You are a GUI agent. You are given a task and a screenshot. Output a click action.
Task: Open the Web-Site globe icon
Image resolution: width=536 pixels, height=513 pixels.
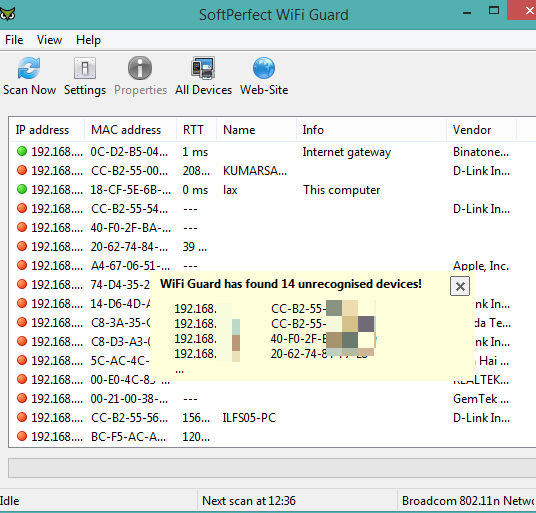pyautogui.click(x=264, y=68)
